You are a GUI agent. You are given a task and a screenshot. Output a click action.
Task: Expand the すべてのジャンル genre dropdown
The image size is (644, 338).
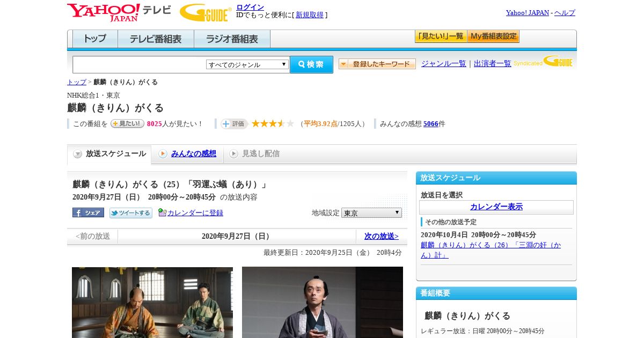click(x=247, y=64)
